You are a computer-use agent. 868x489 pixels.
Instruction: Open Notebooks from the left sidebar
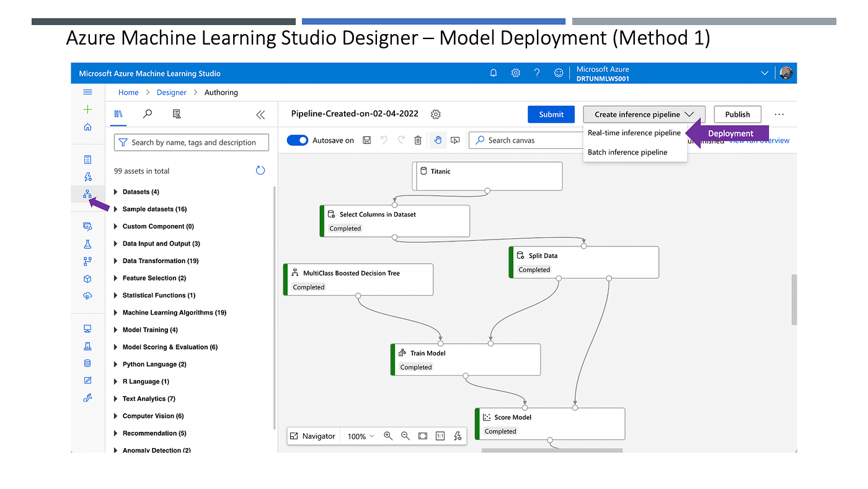[87, 160]
